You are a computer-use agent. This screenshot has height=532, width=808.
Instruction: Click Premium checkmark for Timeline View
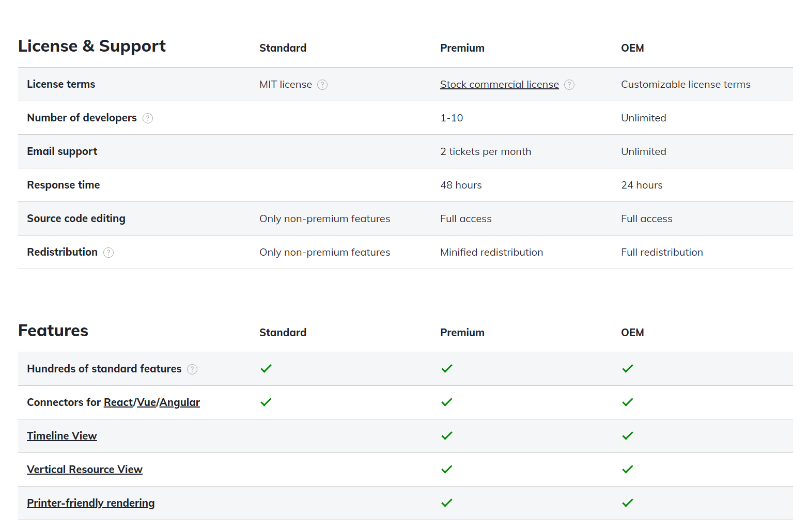(447, 436)
